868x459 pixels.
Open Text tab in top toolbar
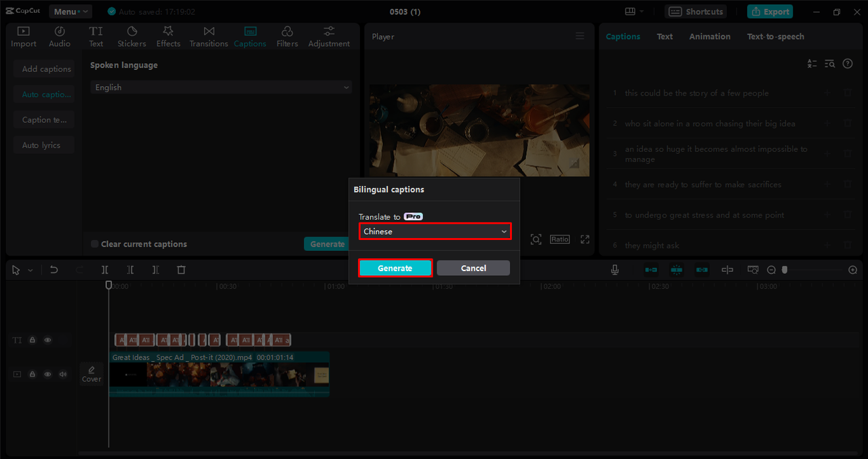[x=96, y=37]
